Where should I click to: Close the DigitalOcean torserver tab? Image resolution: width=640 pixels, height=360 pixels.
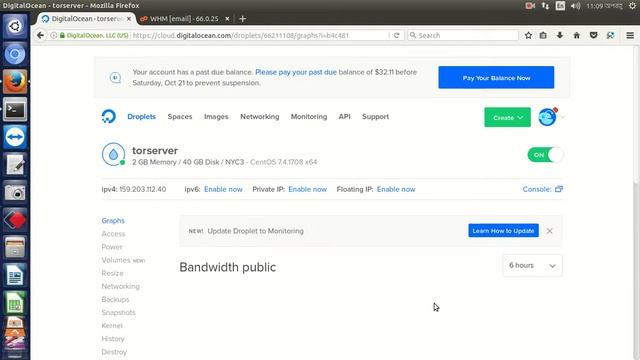(x=129, y=19)
